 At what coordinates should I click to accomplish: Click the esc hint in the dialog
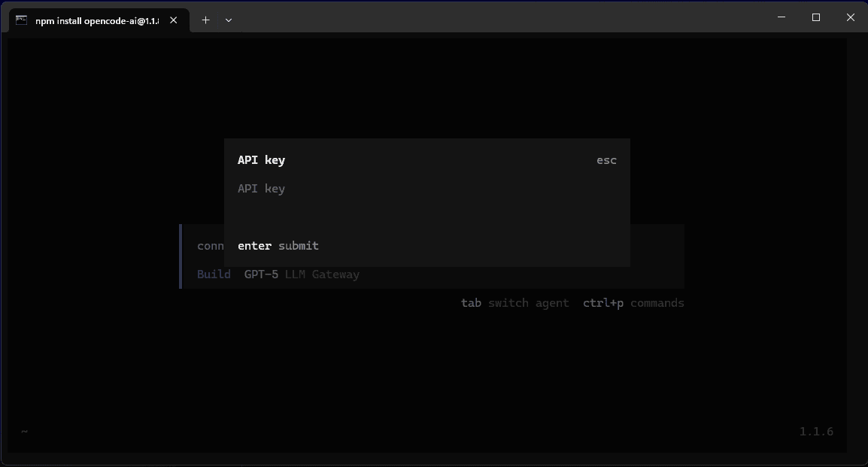point(606,159)
